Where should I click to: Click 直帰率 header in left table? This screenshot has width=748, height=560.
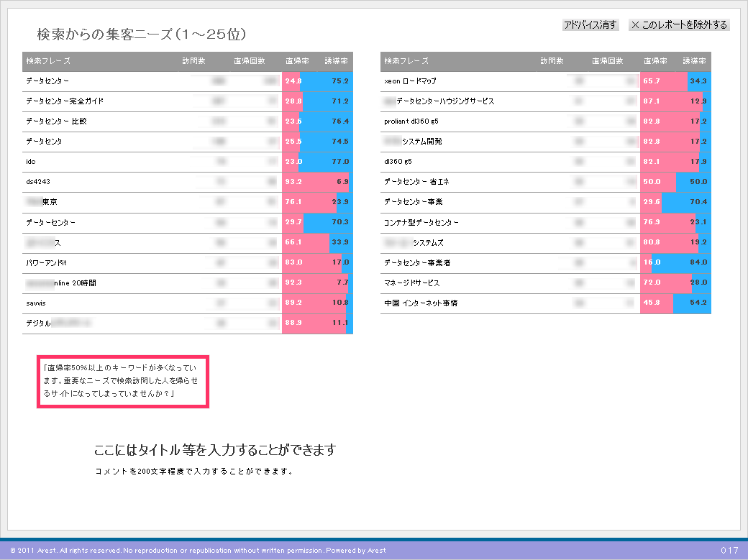[x=297, y=61]
